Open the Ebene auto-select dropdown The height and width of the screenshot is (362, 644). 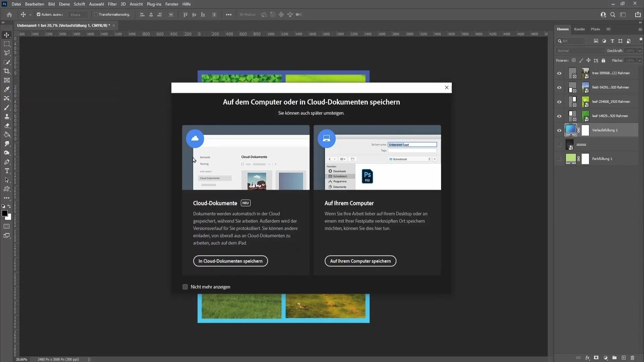(x=78, y=15)
